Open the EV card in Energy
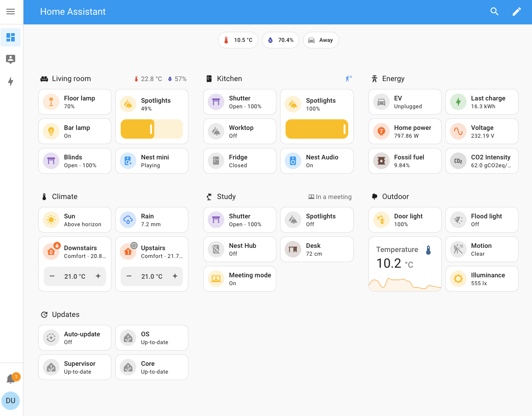 coord(405,101)
